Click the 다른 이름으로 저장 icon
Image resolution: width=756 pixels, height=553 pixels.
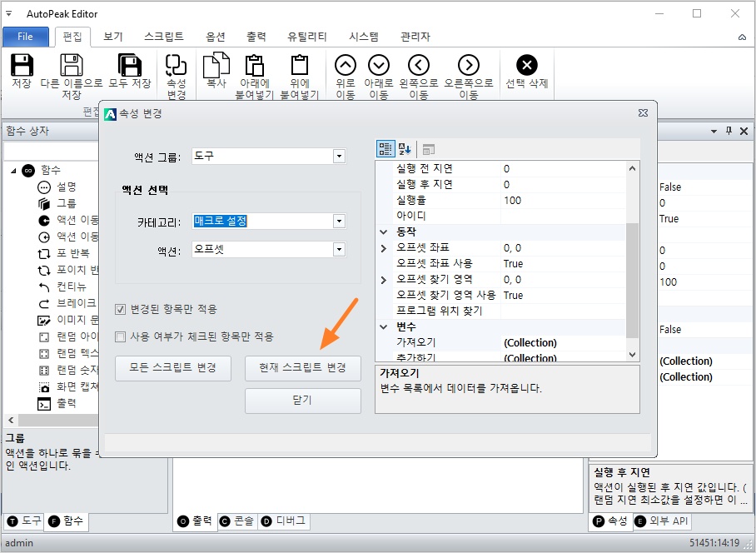pyautogui.click(x=72, y=65)
